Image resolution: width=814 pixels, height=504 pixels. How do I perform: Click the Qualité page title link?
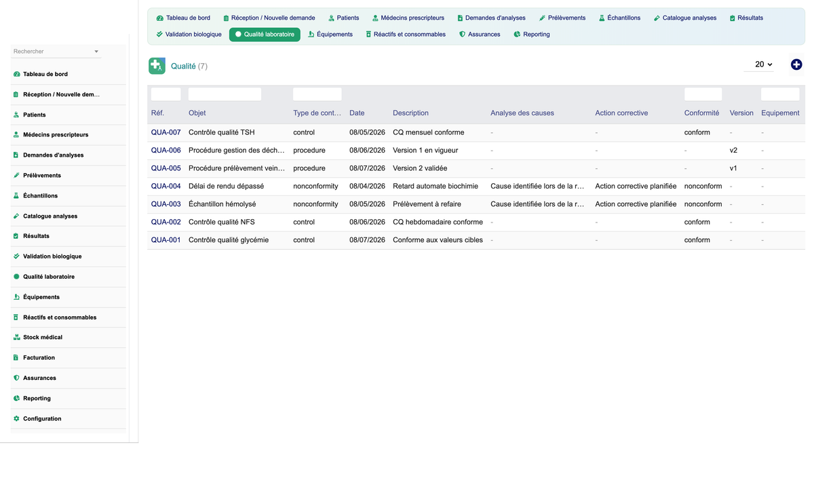[x=183, y=66]
